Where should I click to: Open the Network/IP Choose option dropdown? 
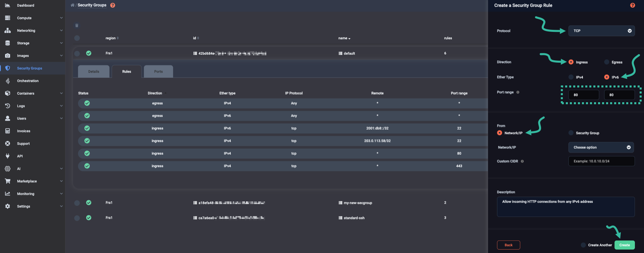pyautogui.click(x=601, y=147)
